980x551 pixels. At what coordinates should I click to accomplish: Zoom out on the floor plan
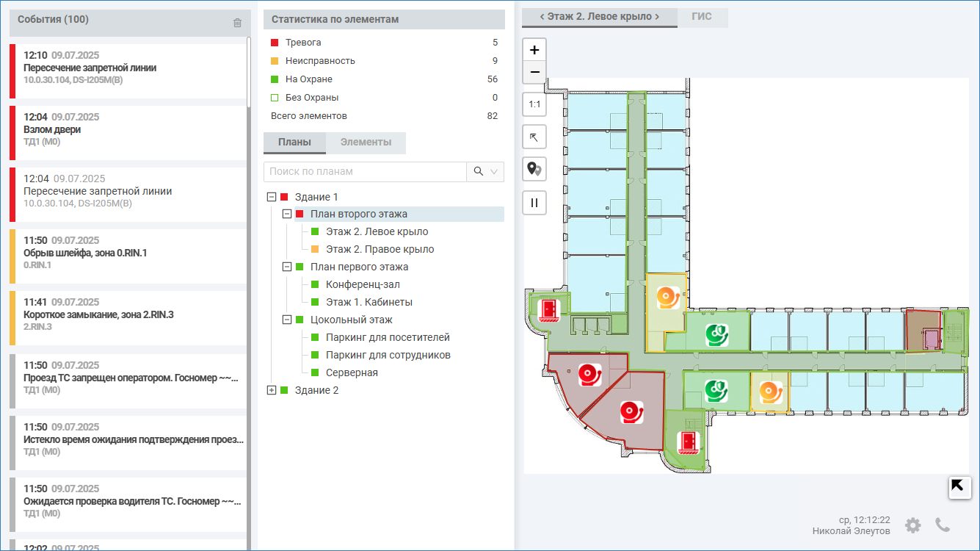tap(534, 72)
